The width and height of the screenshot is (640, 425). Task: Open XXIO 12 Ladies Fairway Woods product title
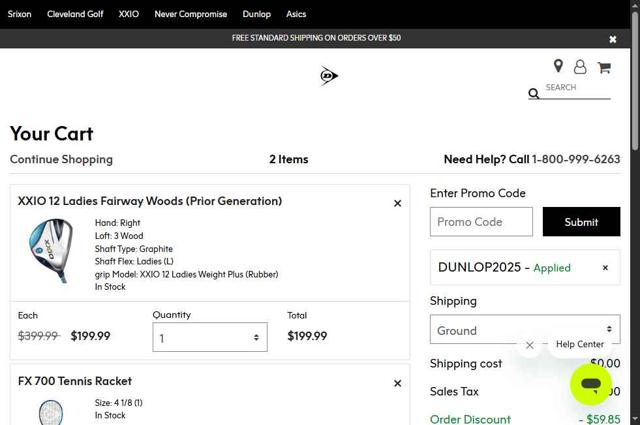click(x=150, y=201)
